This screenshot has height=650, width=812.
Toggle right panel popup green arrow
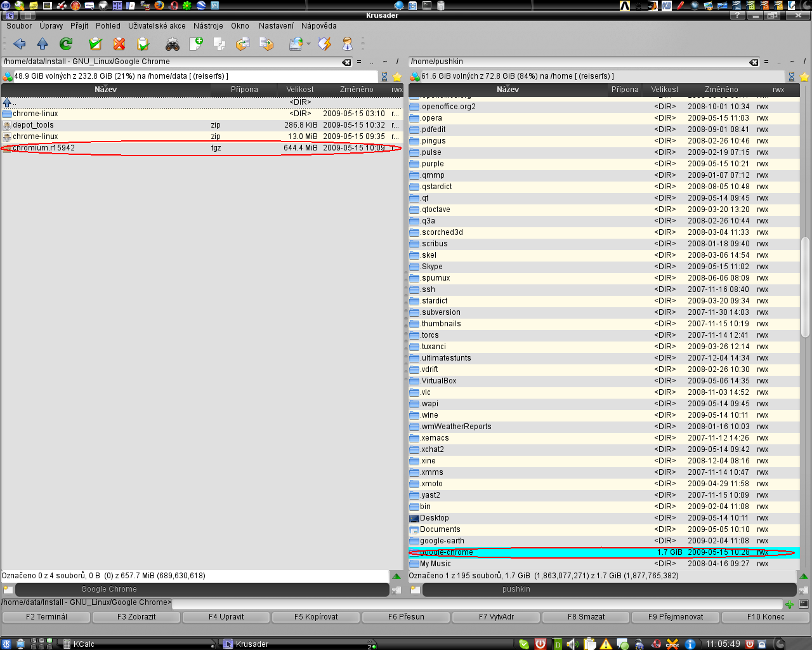(804, 576)
